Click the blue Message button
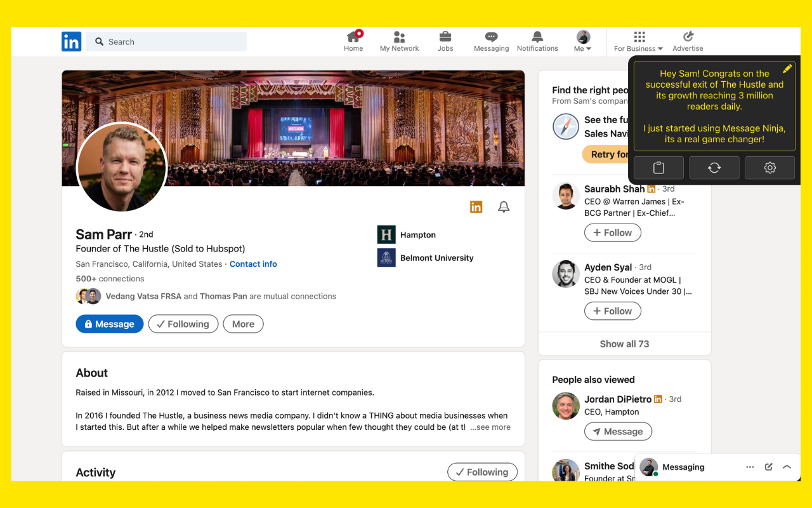The image size is (812, 508). [x=110, y=324]
